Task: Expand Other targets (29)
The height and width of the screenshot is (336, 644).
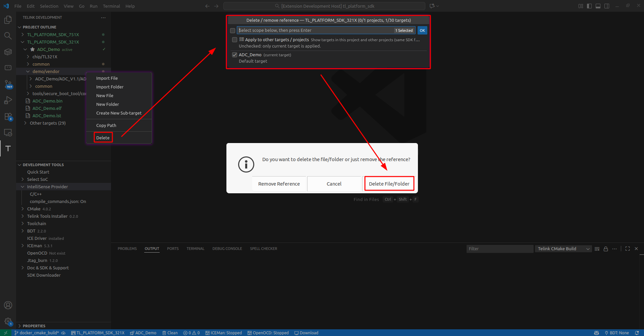Action: click(x=25, y=123)
